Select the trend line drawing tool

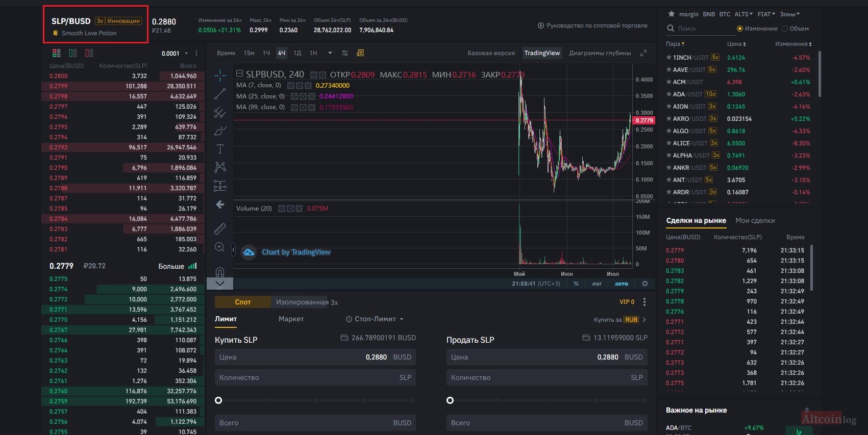pyautogui.click(x=220, y=94)
